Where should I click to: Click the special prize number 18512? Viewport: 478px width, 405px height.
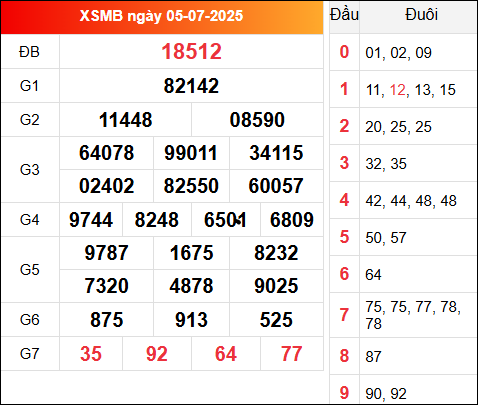point(191,52)
